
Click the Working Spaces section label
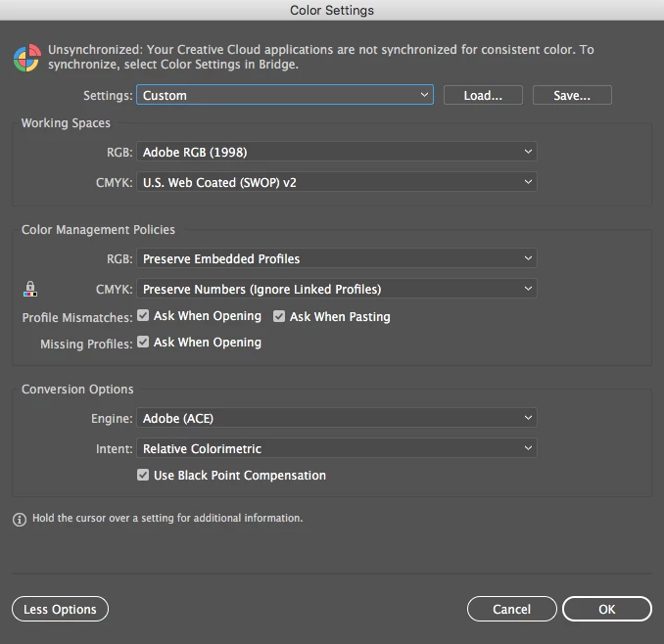click(66, 123)
